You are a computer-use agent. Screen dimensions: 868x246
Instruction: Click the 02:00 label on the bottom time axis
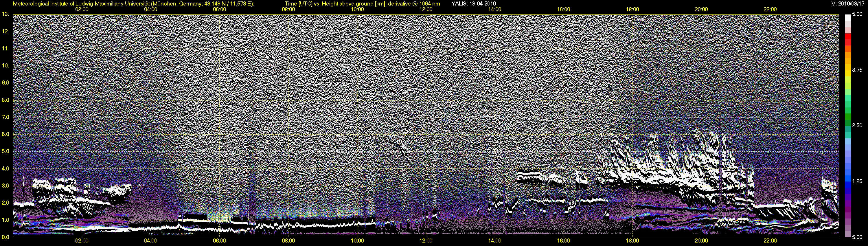[x=82, y=241]
